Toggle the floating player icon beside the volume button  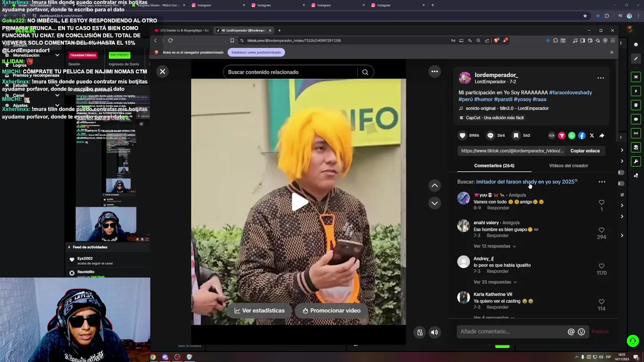tap(420, 332)
